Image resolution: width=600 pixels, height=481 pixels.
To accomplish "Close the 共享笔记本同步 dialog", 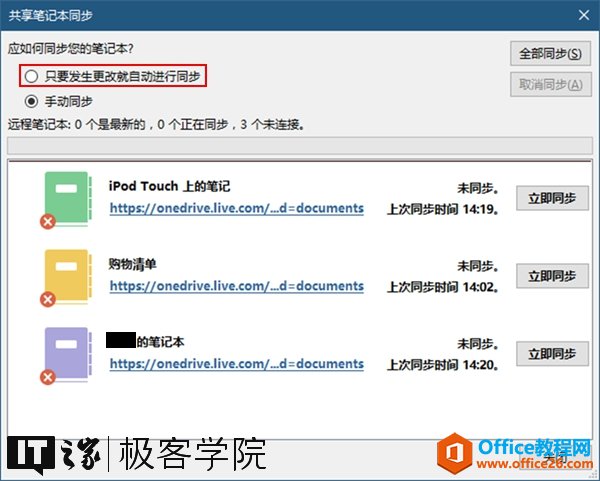I will point(584,15).
